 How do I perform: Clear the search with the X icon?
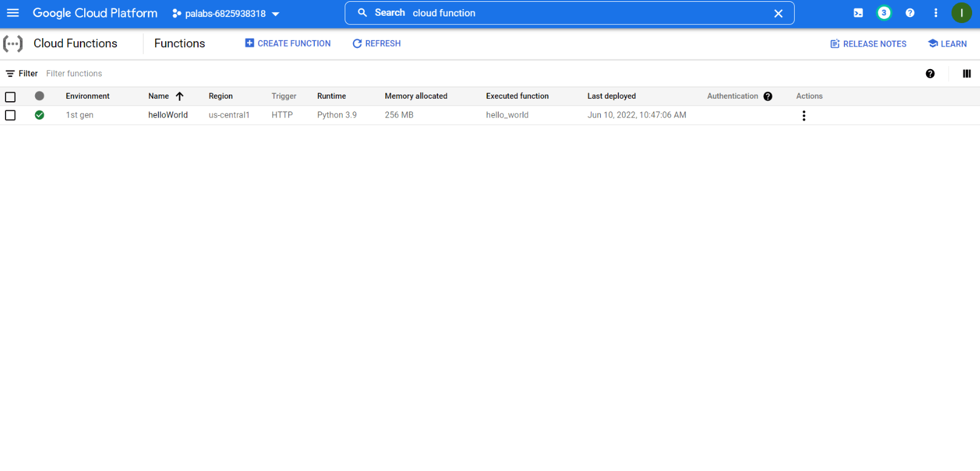coord(778,13)
